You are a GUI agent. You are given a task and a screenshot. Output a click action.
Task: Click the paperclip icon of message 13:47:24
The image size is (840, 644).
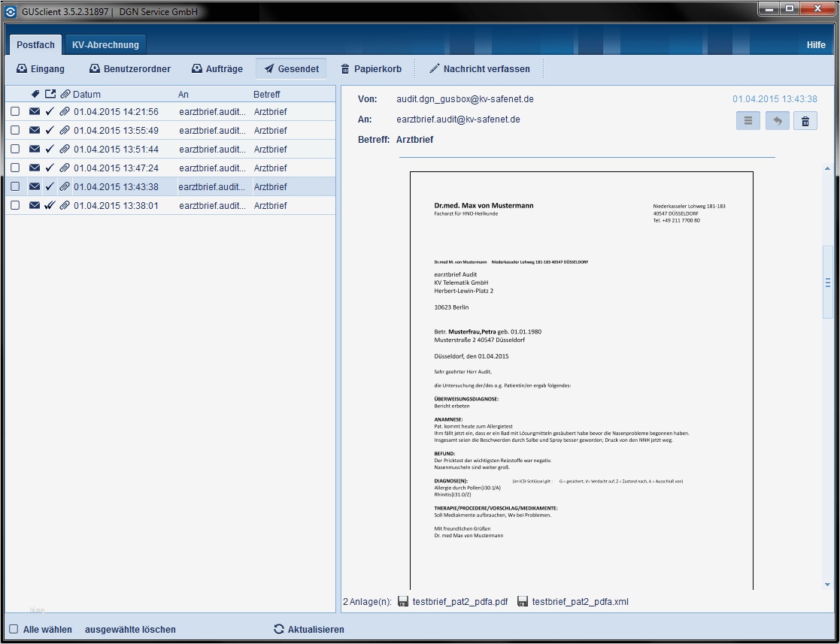tap(64, 168)
